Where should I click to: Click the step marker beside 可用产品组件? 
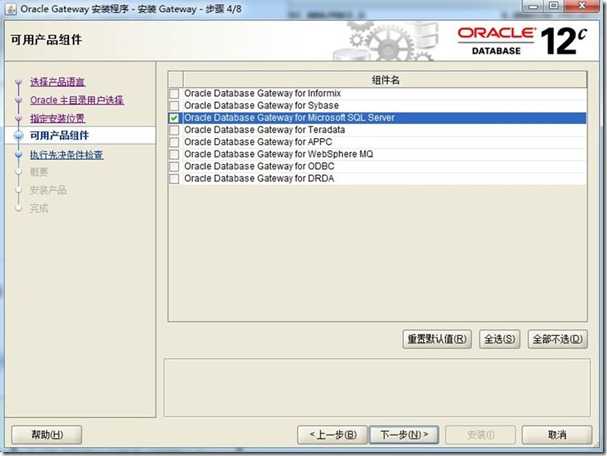click(19, 135)
